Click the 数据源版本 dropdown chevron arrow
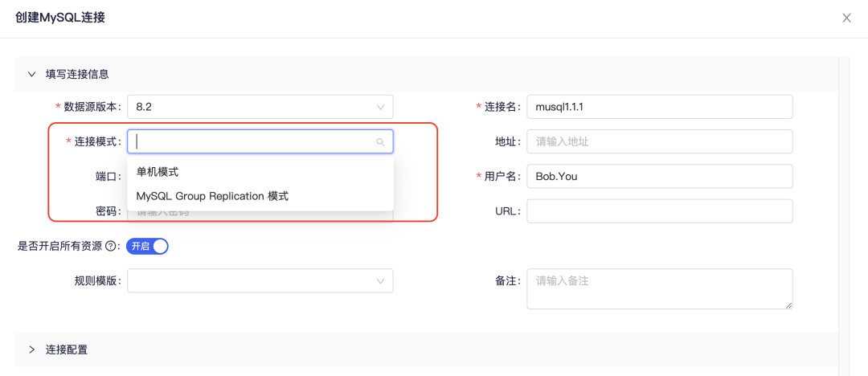Screen dimensions: 868x376 pos(380,107)
